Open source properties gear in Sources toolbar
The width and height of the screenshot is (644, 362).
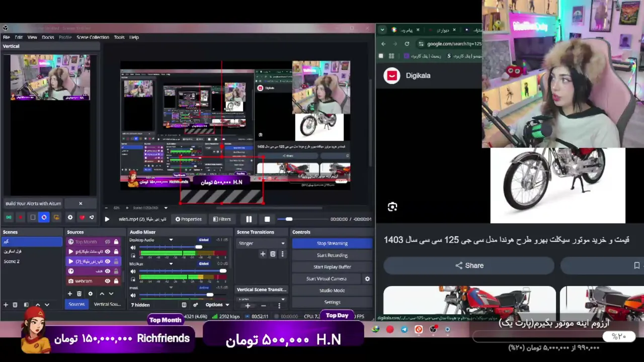click(x=90, y=294)
